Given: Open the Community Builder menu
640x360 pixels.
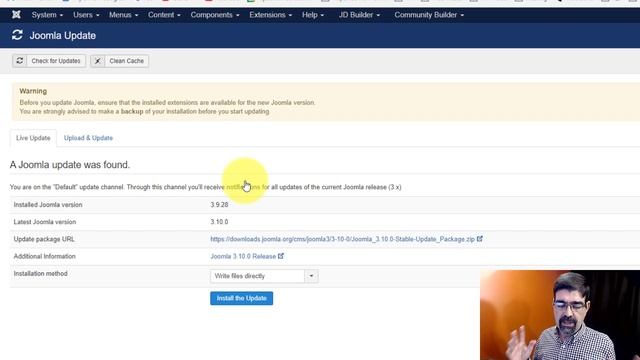Looking at the screenshot, I should pos(429,15).
